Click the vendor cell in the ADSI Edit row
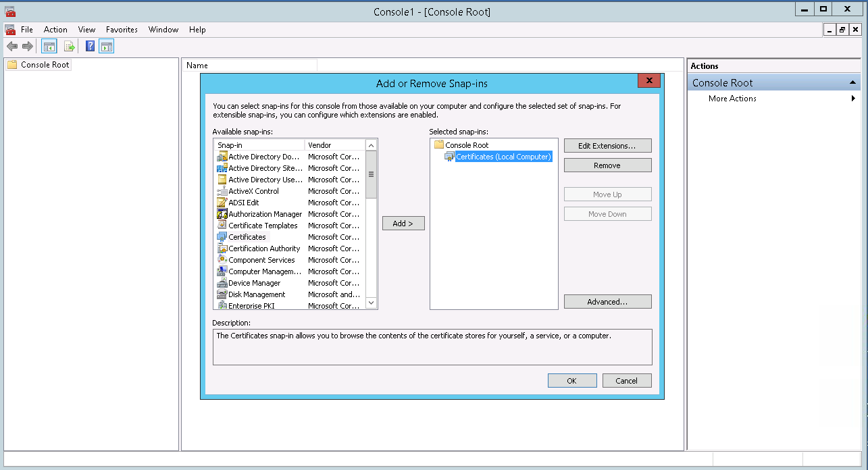Image resolution: width=868 pixels, height=470 pixels. (x=334, y=203)
